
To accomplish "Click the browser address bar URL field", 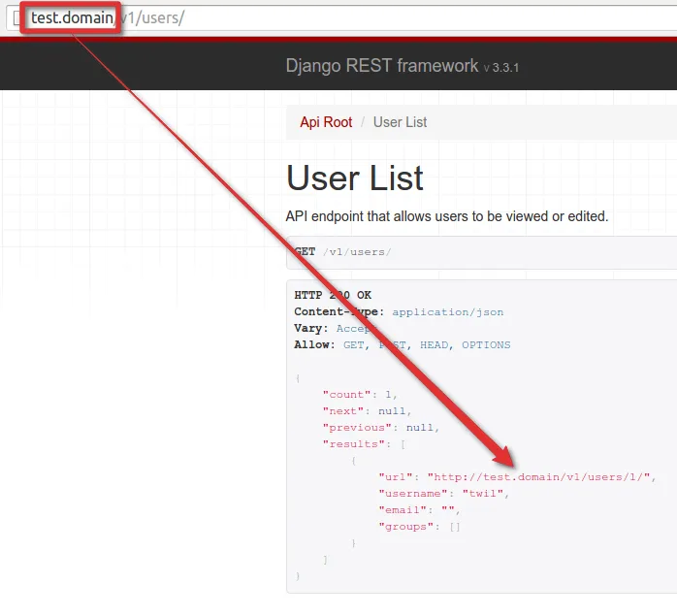I will point(341,18).
